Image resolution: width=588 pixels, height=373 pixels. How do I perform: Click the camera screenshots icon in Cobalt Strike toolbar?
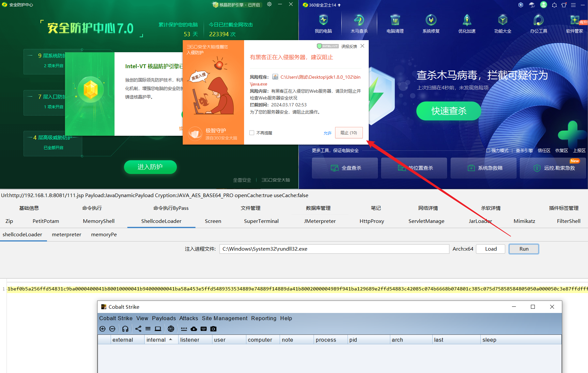[213, 329]
